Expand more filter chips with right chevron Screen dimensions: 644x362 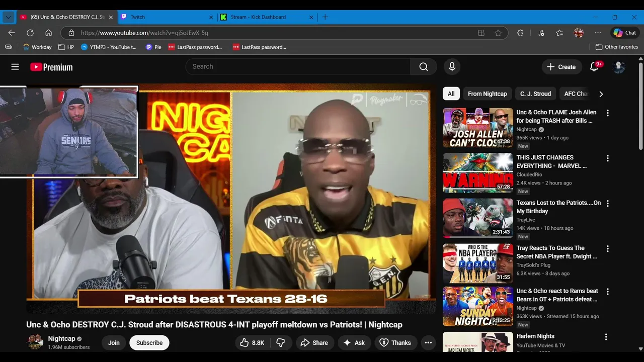coord(601,94)
